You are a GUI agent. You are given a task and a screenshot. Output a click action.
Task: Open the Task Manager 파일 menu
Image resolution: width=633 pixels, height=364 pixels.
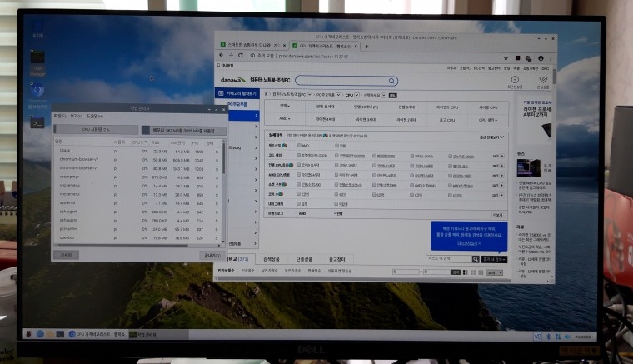pos(60,117)
